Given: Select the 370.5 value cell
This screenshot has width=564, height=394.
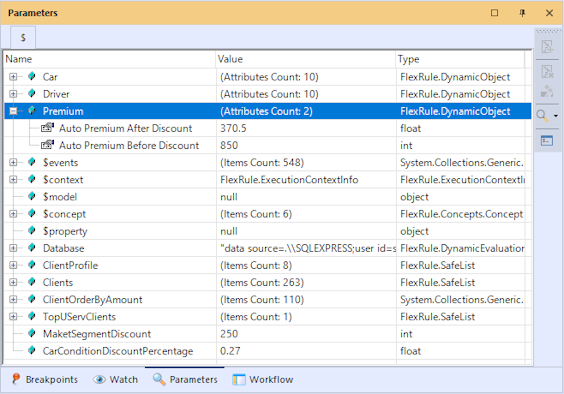Looking at the screenshot, I should [306, 128].
